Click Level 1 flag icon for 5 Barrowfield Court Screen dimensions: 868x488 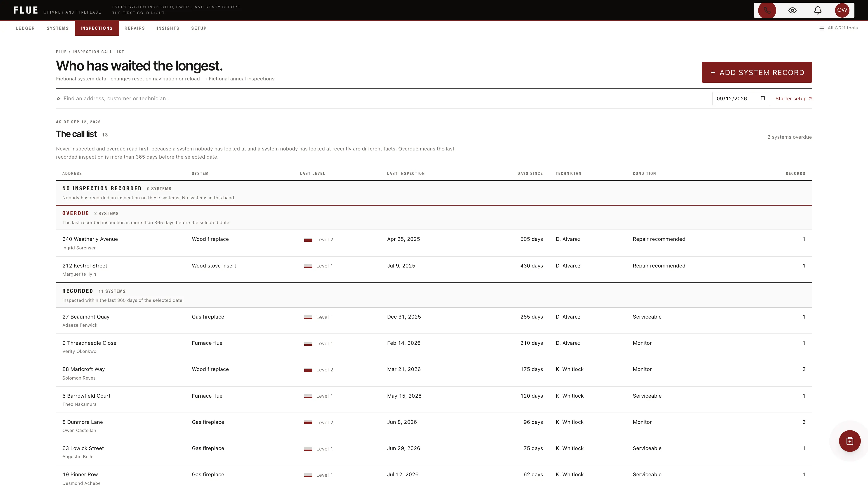tap(308, 396)
